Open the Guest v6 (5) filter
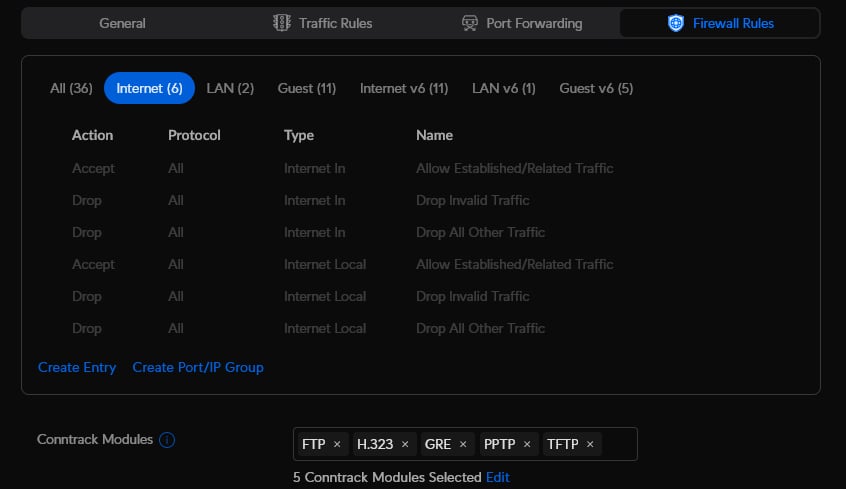Screen dimensions: 846x489 [x=596, y=88]
